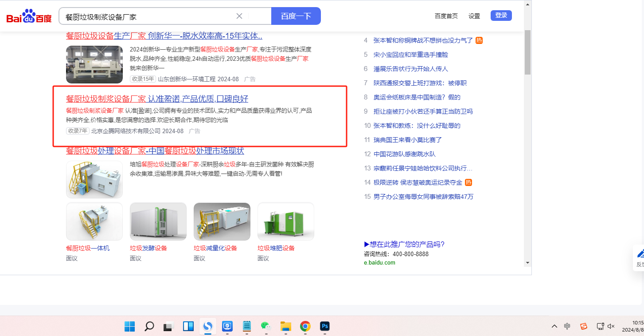Viewport: 644px width, 336px height.
Task: Open the 餐厨垃圾制浆设备厂家 认准盈诺 result link
Action: (157, 99)
